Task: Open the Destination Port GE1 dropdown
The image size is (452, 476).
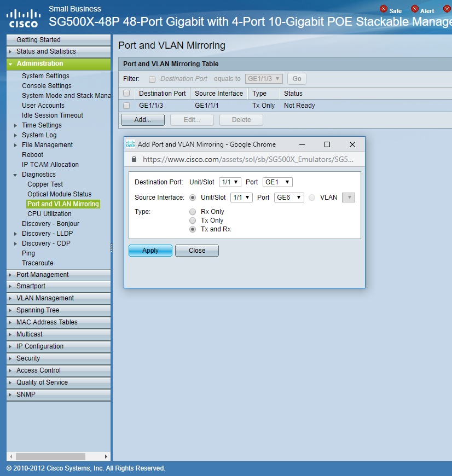Action: pos(277,182)
